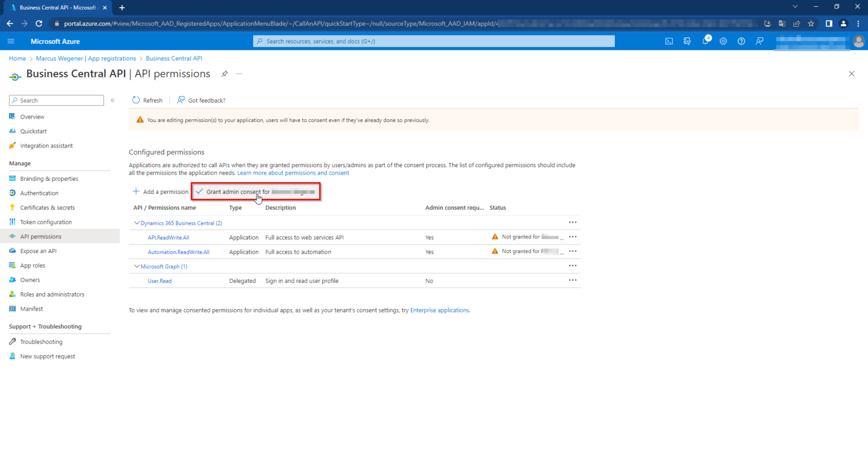Open the Cloud Shell terminal icon
This screenshot has width=868, height=470.
point(669,41)
